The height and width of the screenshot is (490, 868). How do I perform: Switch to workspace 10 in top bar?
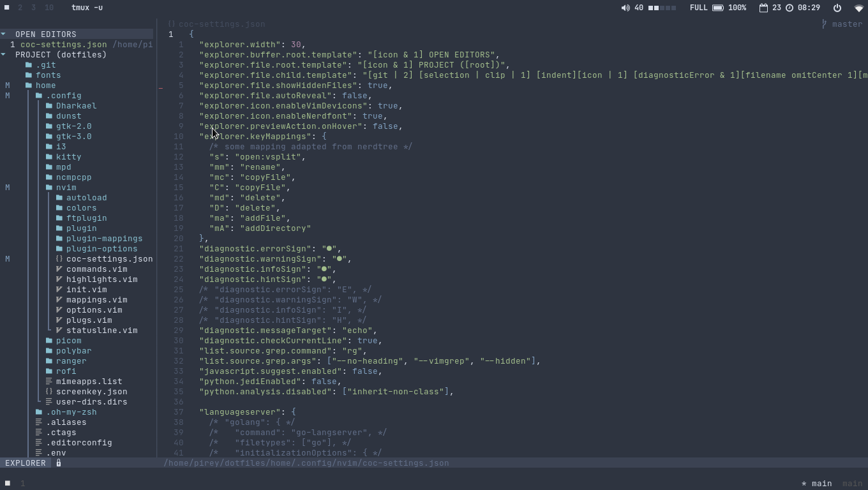[x=49, y=8]
